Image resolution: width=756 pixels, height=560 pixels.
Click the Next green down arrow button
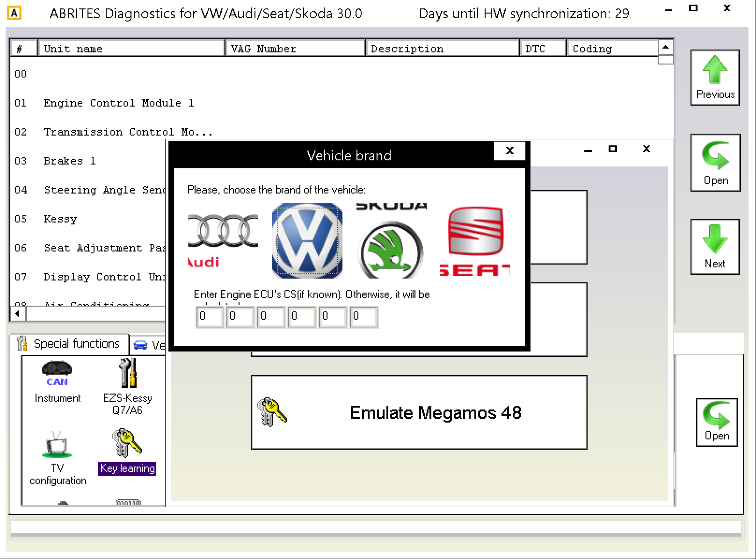715,246
